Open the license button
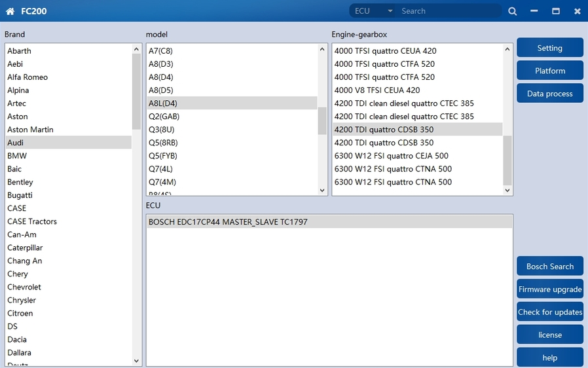 (549, 335)
